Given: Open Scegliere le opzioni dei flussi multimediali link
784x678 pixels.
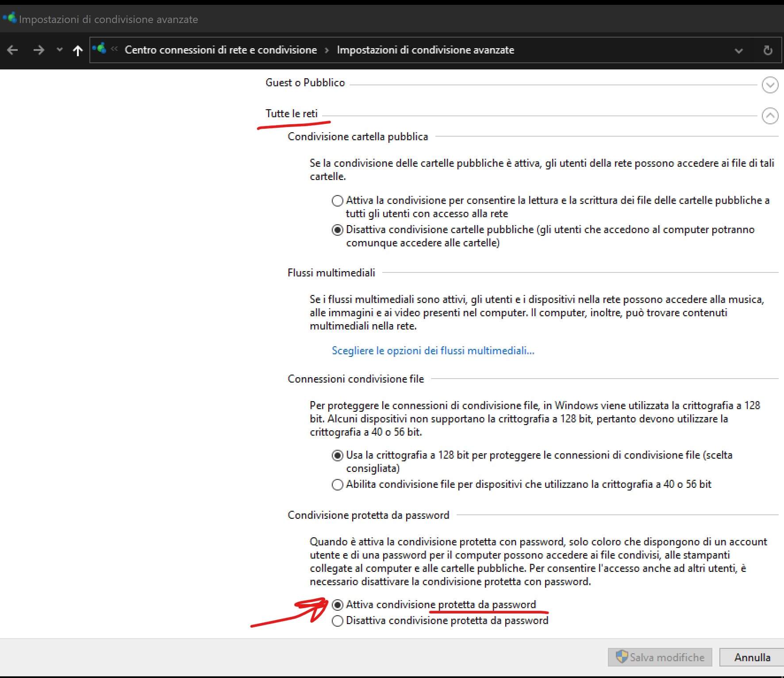Looking at the screenshot, I should pos(433,351).
